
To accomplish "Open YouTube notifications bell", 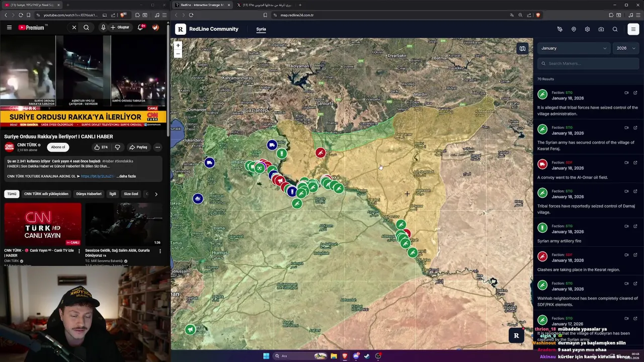I will click(x=140, y=27).
